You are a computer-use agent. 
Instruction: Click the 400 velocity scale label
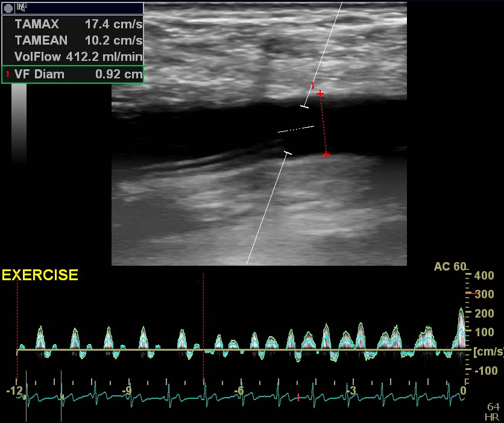tap(484, 275)
